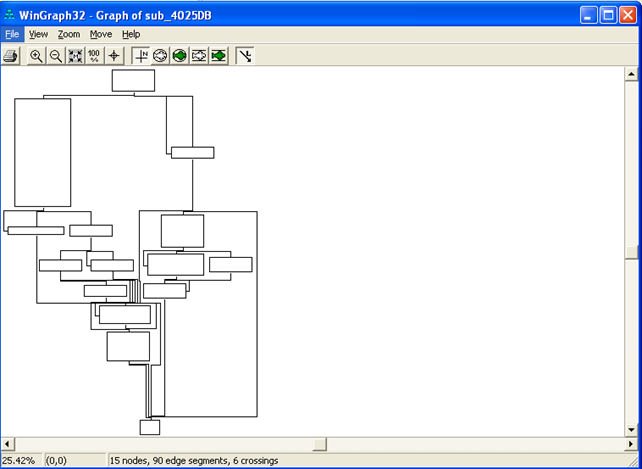Click the move-to-origin crosshair icon
Image resolution: width=642 pixels, height=469 pixels.
[x=114, y=56]
